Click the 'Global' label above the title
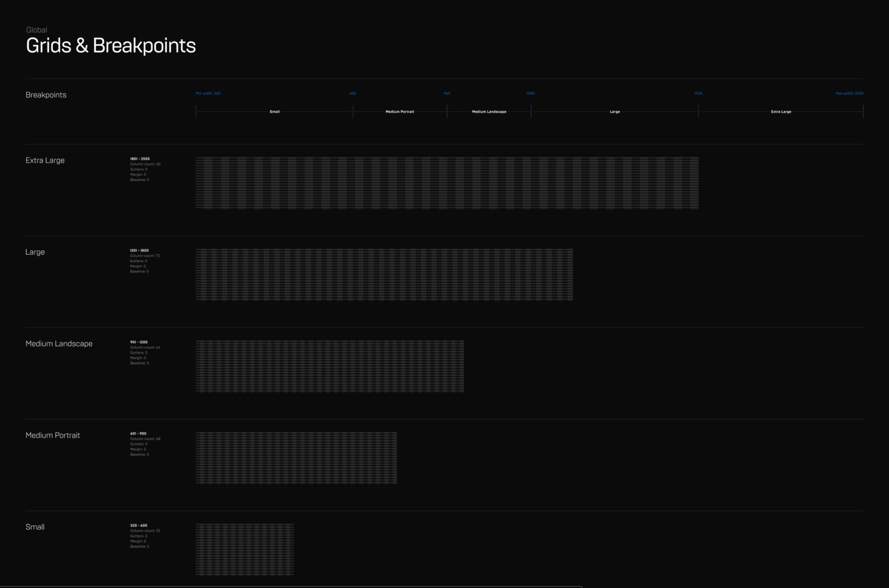The height and width of the screenshot is (588, 889). click(x=36, y=30)
